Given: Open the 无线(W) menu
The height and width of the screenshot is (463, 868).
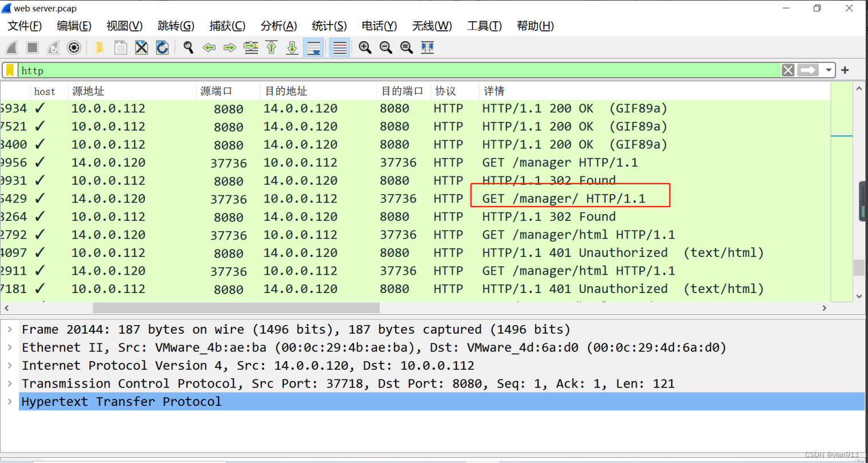Looking at the screenshot, I should coord(432,26).
